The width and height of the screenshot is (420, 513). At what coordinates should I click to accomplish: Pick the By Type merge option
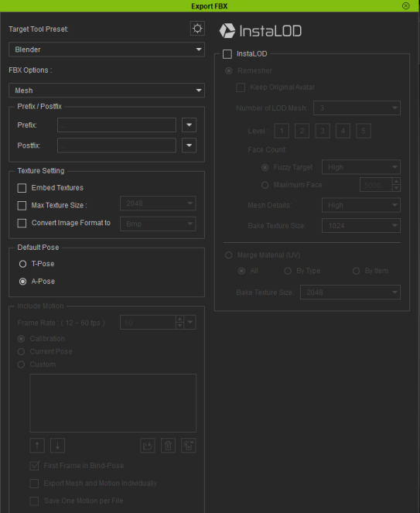pyautogui.click(x=288, y=271)
